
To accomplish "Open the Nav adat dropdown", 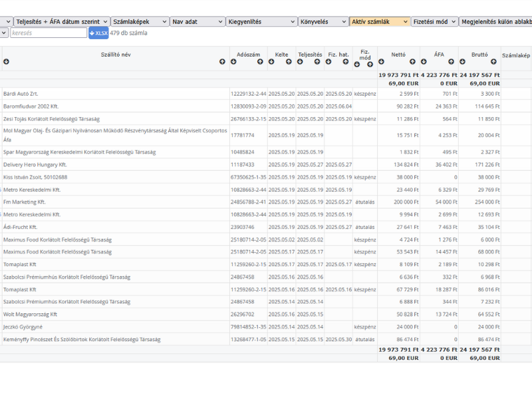I will 197,22.
